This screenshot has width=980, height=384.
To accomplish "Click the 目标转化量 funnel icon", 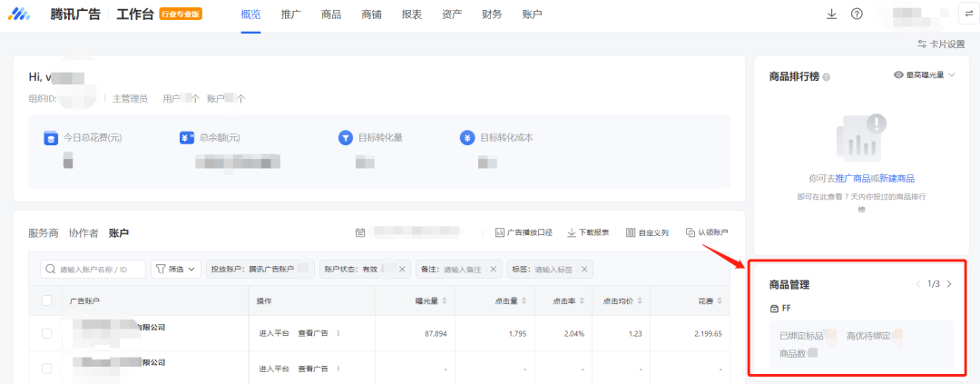I will [346, 138].
